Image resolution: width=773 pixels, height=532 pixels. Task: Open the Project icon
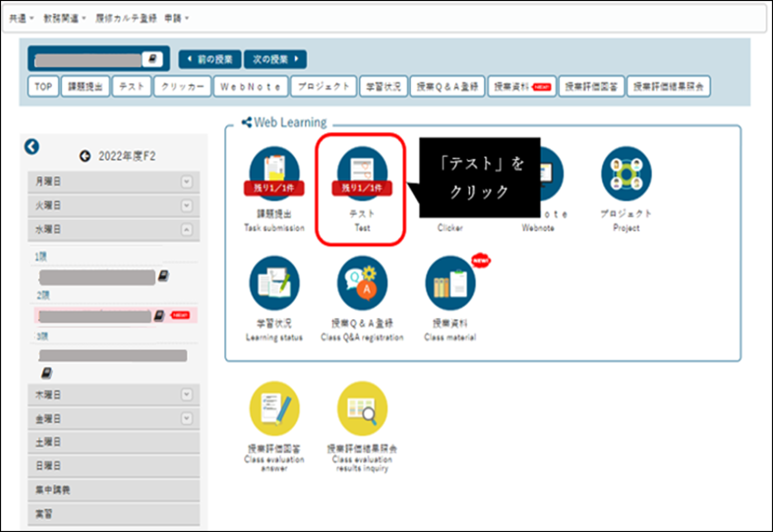coord(626,173)
